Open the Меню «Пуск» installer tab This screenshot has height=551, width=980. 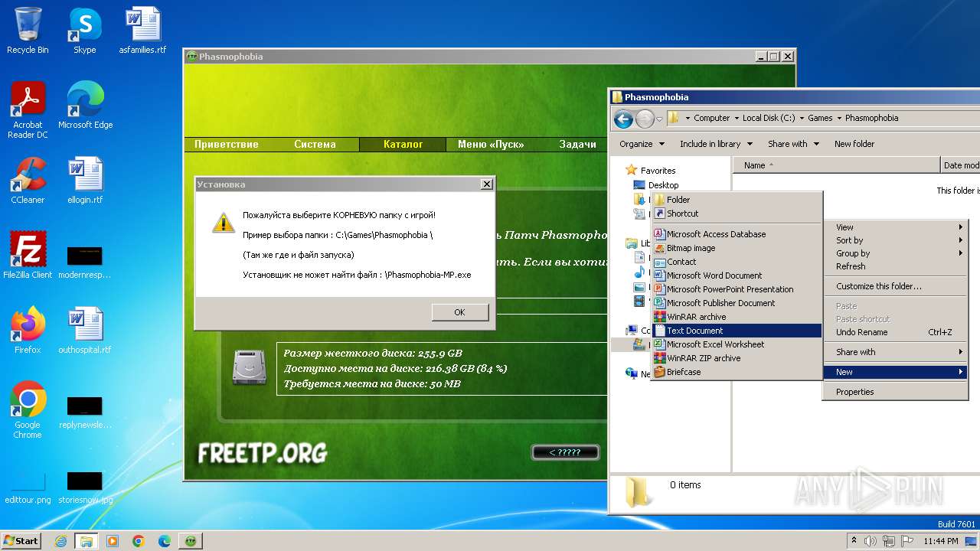point(491,144)
